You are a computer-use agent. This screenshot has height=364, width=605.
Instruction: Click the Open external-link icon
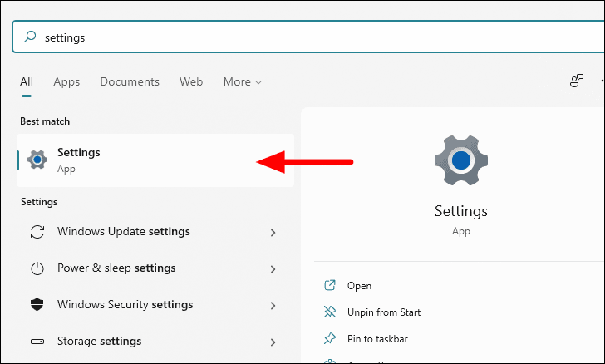click(x=330, y=285)
